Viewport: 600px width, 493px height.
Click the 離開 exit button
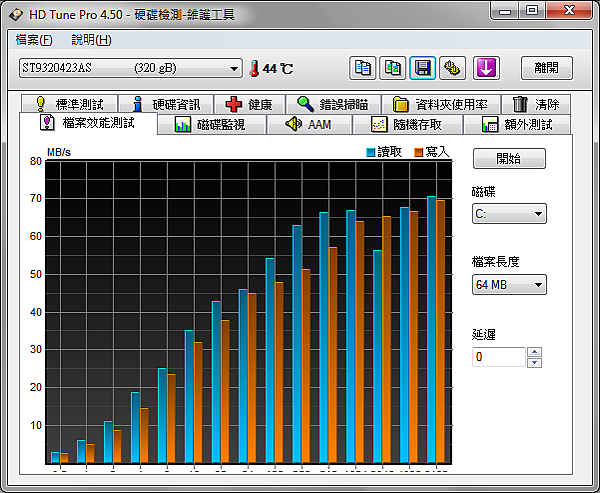click(546, 68)
